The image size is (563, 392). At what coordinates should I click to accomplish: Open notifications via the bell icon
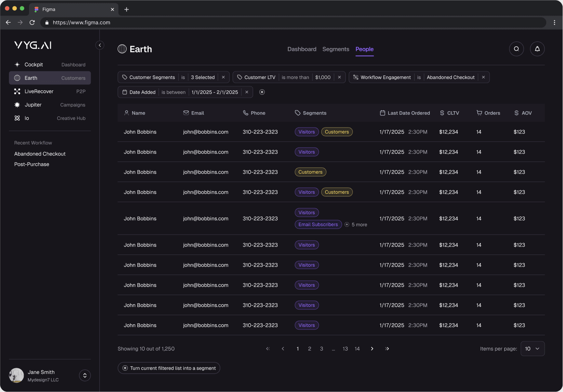[x=537, y=49]
